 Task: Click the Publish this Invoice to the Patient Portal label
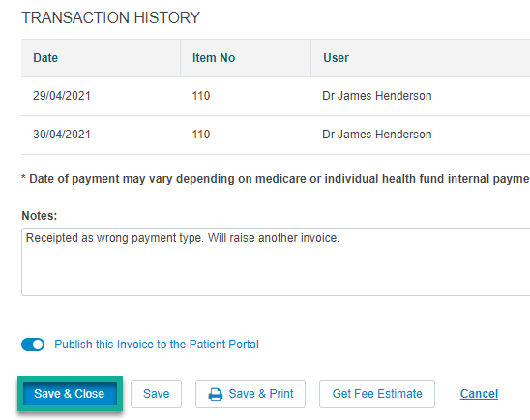tap(157, 345)
